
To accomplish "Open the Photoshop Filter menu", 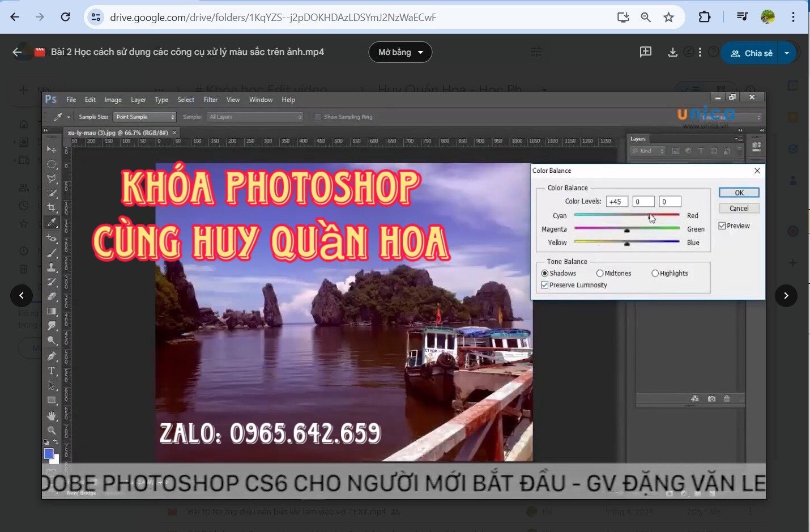I will tap(210, 100).
